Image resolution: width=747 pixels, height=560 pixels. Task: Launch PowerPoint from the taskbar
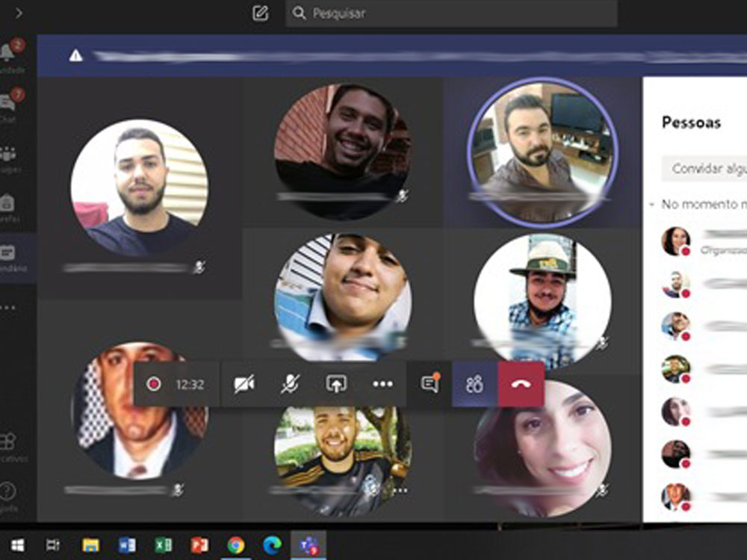coord(199,545)
